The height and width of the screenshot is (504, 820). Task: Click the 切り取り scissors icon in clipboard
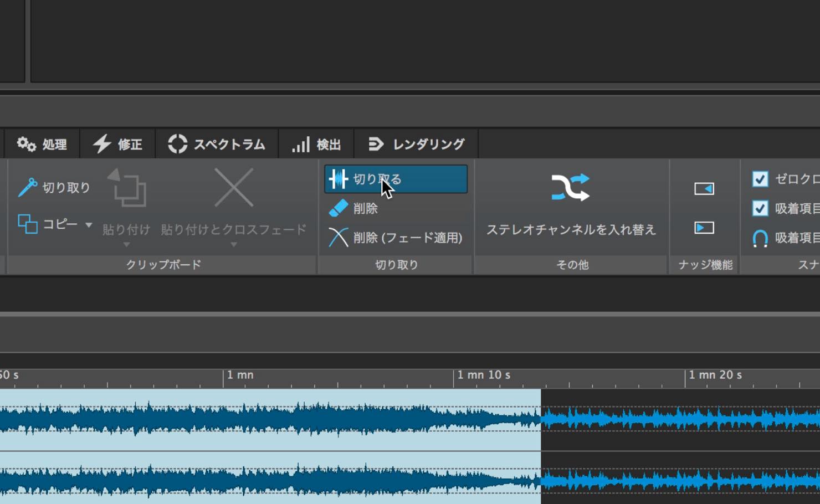(27, 187)
